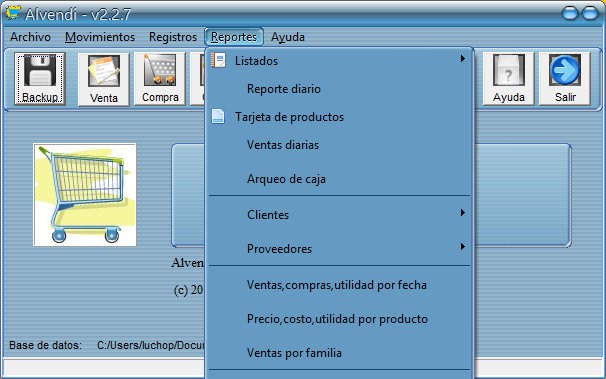Viewport: 606px width, 379px height.
Task: Click the page icon beside Tarjeta de productos
Action: pyautogui.click(x=218, y=116)
